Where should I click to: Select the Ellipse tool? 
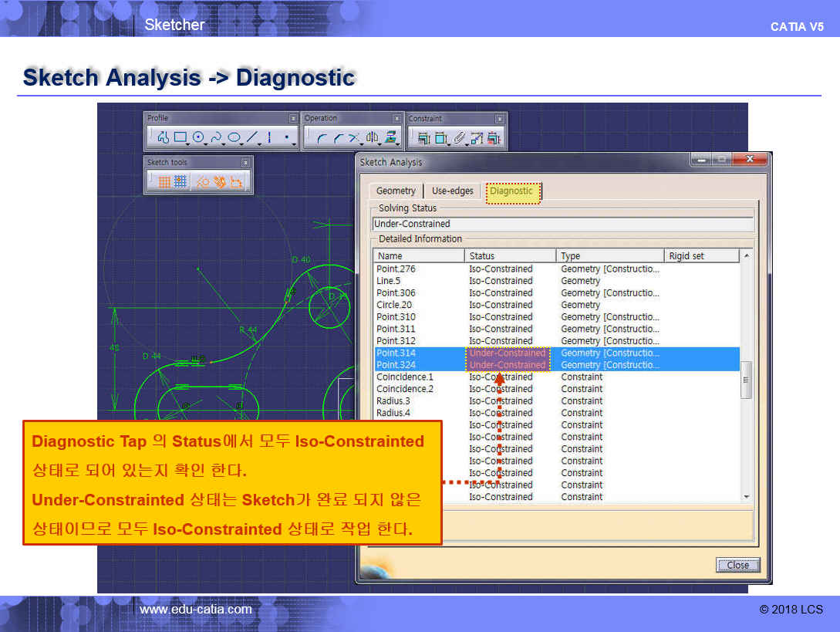point(234,137)
